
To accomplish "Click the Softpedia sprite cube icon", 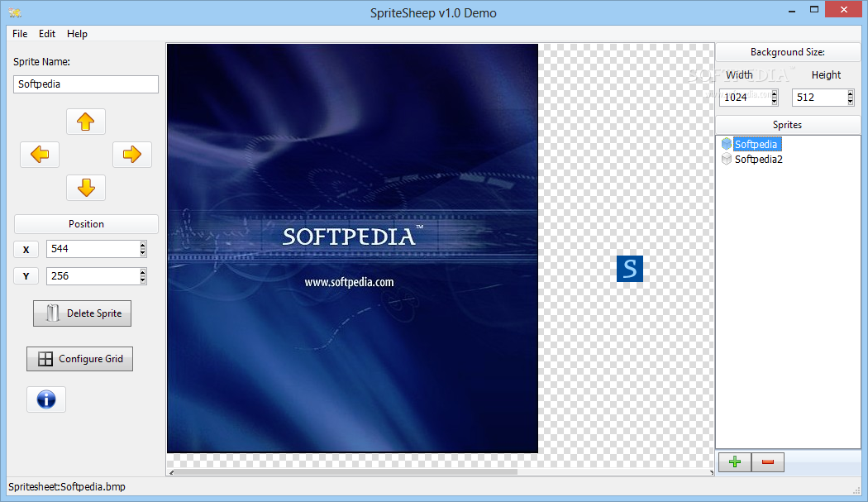I will click(727, 144).
